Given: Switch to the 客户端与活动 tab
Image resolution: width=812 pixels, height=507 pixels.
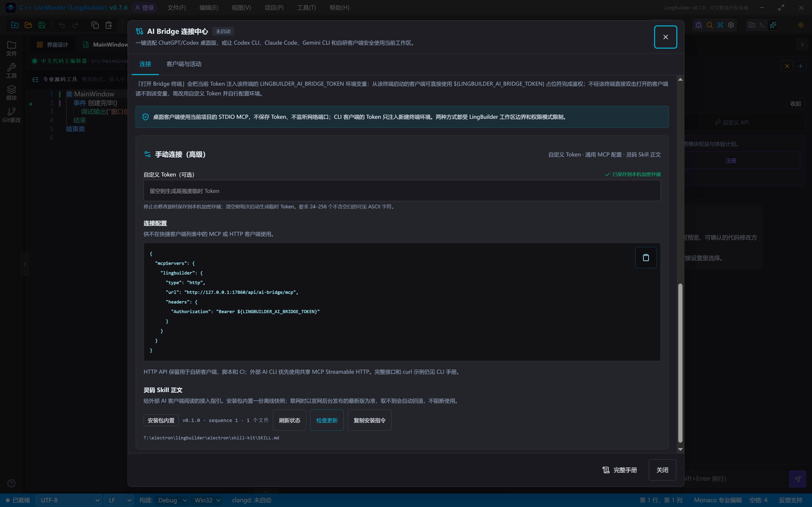Looking at the screenshot, I should pos(184,64).
